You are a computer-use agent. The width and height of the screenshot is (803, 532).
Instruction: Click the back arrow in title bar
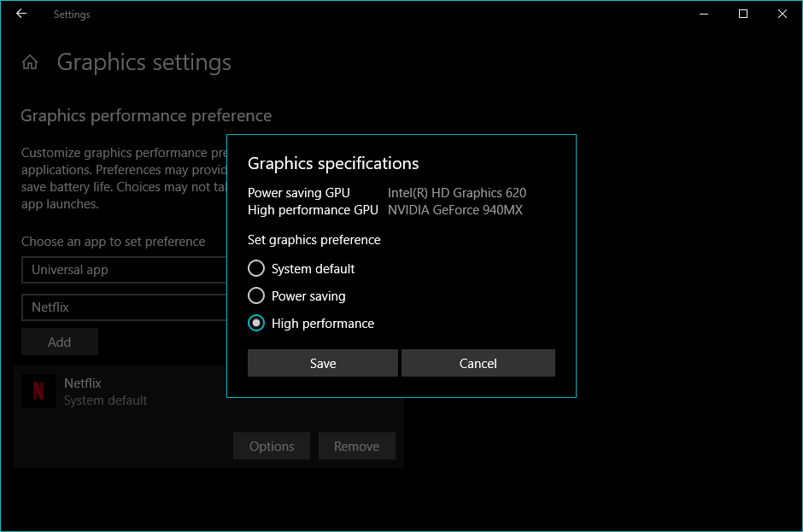[21, 14]
